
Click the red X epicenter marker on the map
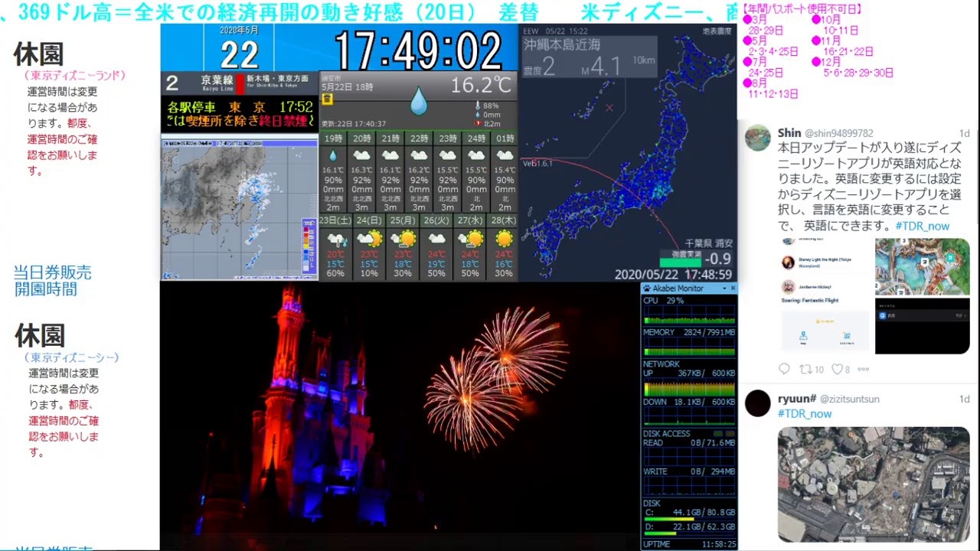[x=609, y=107]
